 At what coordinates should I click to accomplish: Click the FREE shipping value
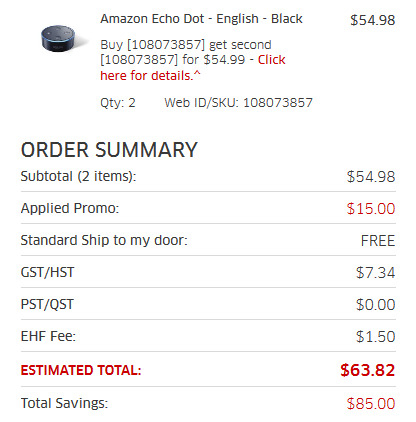[378, 241]
